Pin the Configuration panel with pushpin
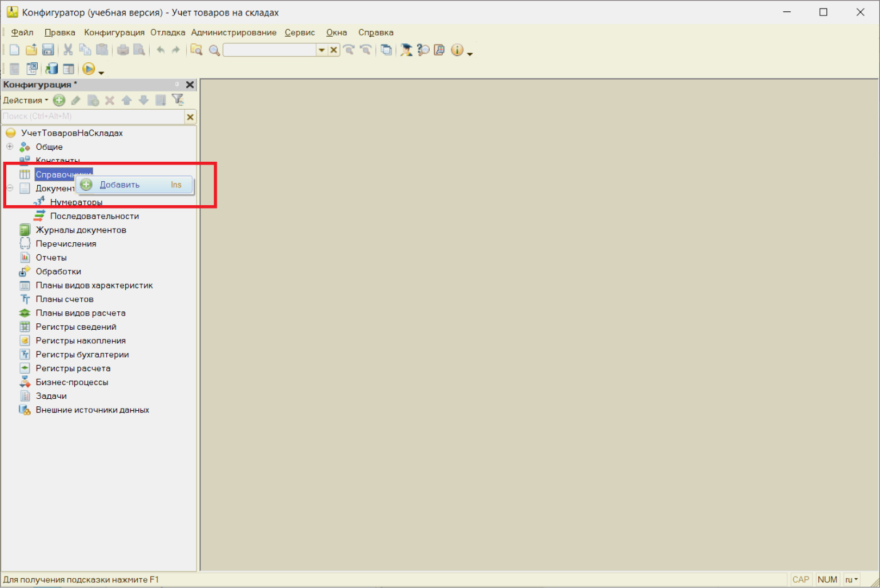The height and width of the screenshot is (588, 880). click(177, 85)
